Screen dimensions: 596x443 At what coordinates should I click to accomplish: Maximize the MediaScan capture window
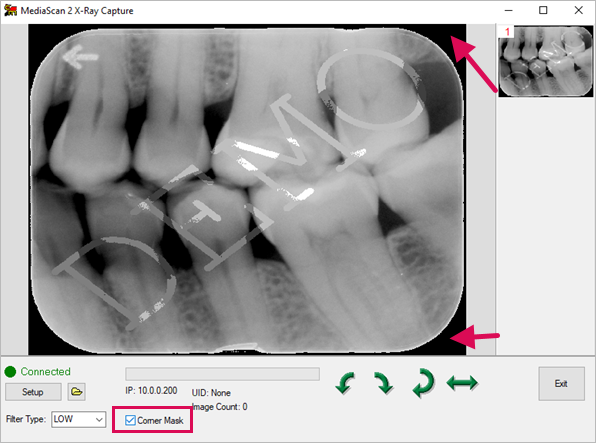tap(543, 10)
